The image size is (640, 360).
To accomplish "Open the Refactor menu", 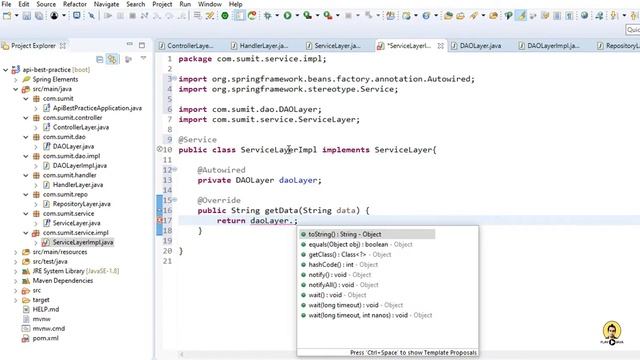I will pyautogui.click(x=75, y=4).
